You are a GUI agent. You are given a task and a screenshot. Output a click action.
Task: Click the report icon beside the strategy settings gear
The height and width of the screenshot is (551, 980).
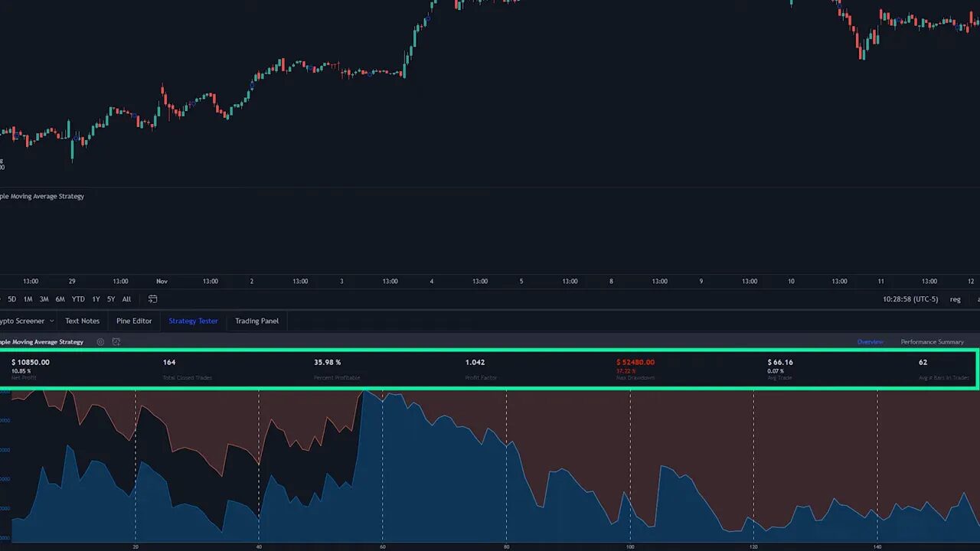(x=116, y=341)
